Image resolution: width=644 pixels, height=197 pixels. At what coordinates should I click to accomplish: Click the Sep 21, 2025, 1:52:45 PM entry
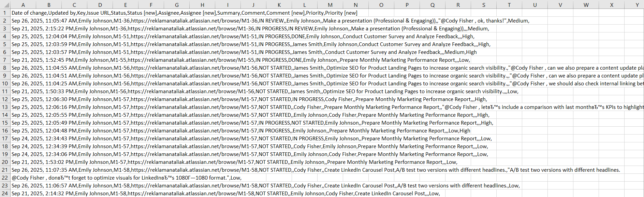pos(43,60)
